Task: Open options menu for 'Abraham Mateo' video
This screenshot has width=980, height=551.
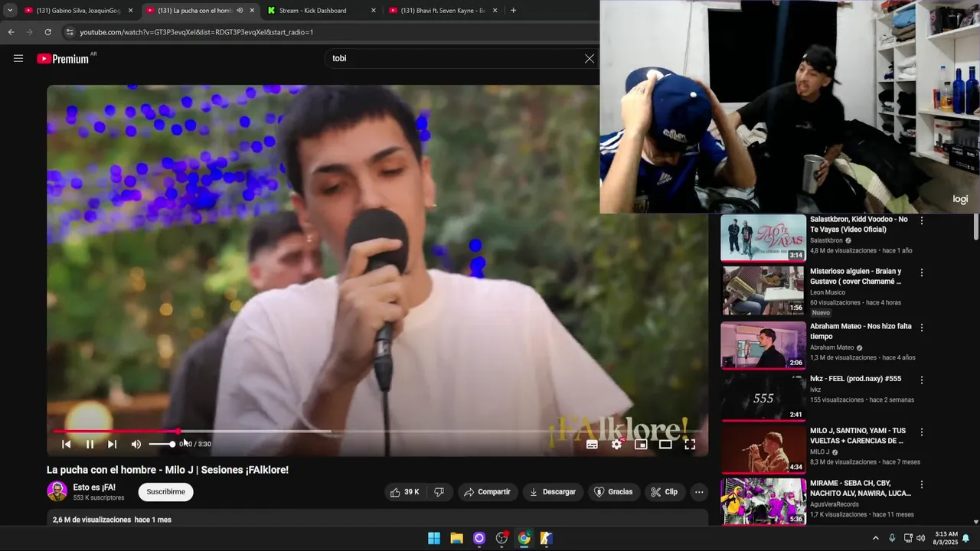Action: point(922,328)
